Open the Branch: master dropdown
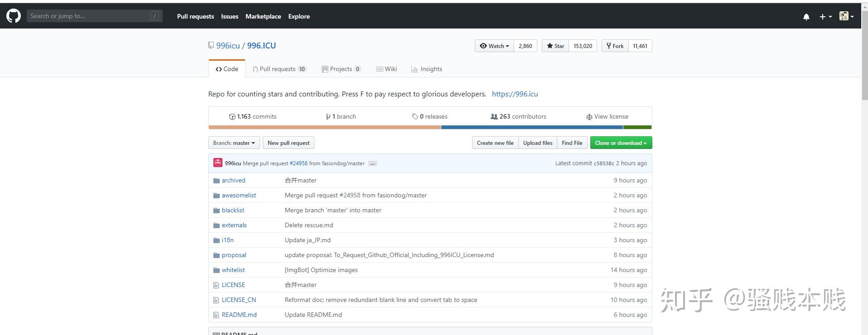Viewport: 868px width, 335px height. tap(234, 143)
